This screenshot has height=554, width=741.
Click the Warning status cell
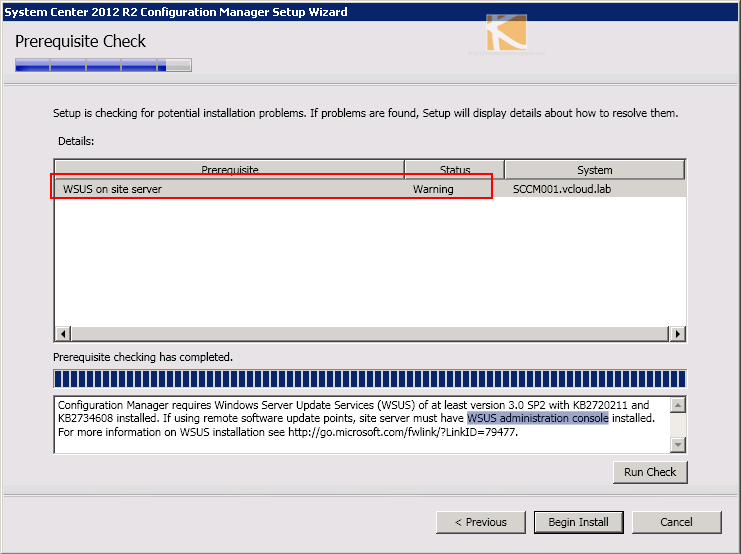(x=433, y=189)
